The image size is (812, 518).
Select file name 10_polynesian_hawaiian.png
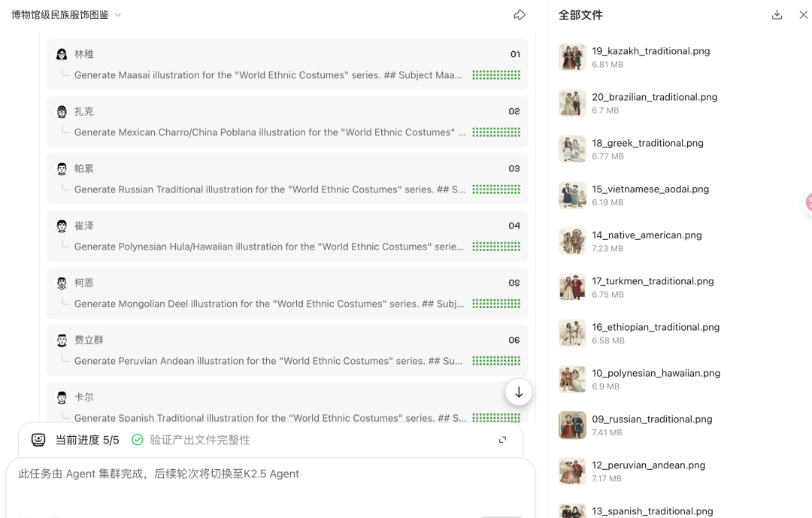click(x=656, y=373)
